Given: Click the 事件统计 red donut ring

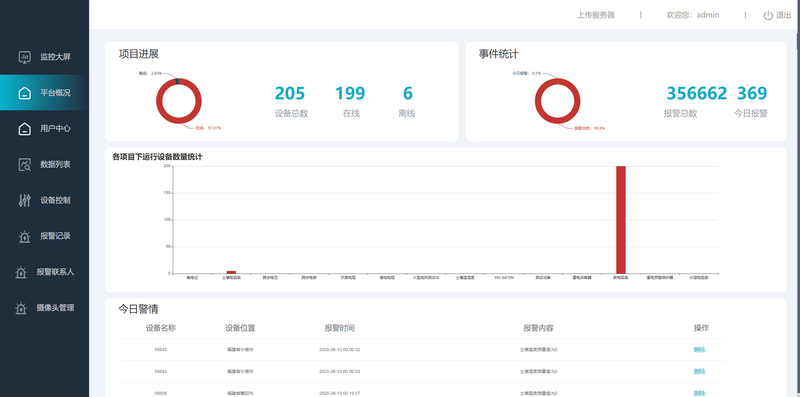Looking at the screenshot, I should point(558,121).
